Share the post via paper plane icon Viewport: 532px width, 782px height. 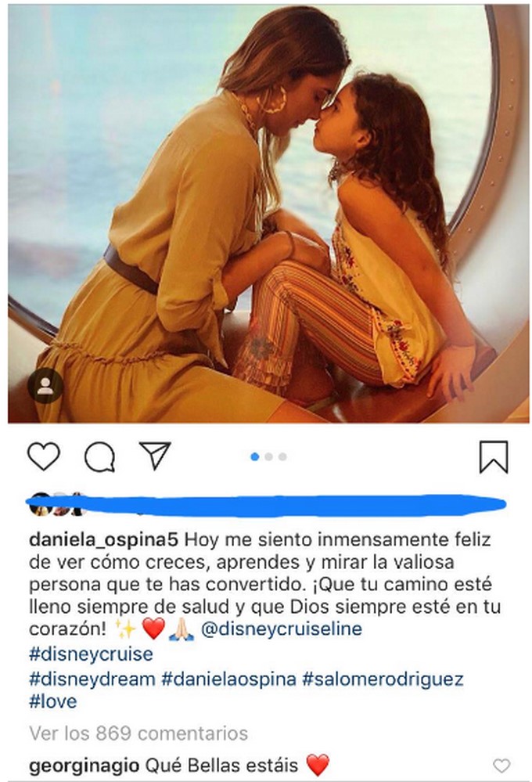[x=156, y=455]
